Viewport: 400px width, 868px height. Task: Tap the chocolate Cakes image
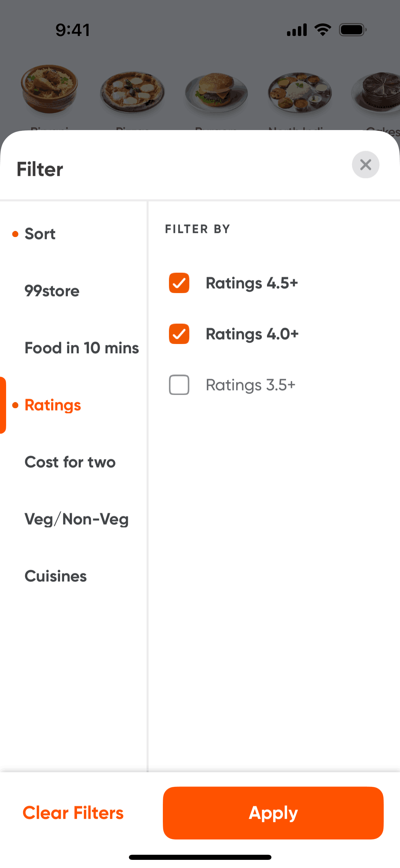[x=377, y=92]
